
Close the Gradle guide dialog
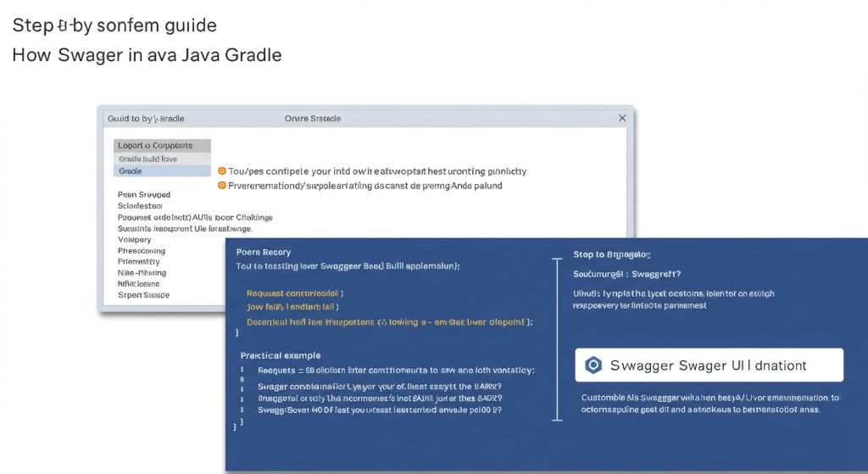pos(622,119)
